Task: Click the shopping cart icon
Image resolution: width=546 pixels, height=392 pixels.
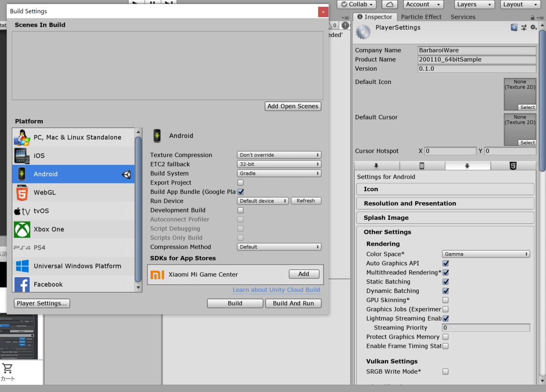Action: tap(7, 368)
